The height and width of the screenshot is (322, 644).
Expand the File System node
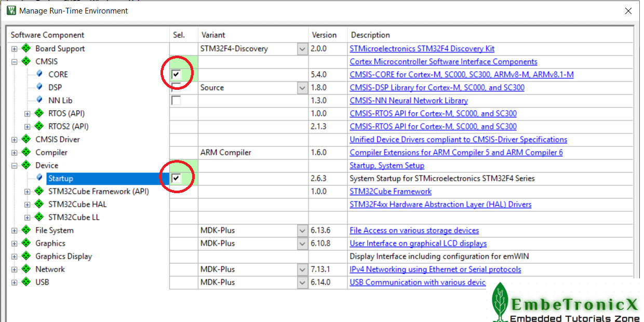point(15,231)
